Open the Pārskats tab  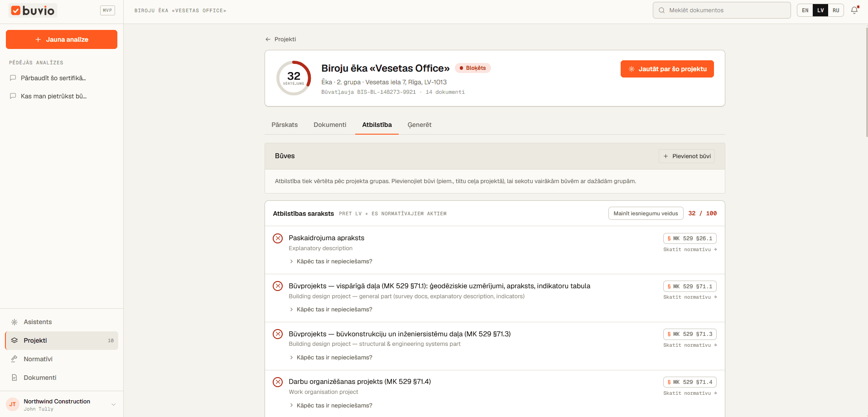pos(285,125)
